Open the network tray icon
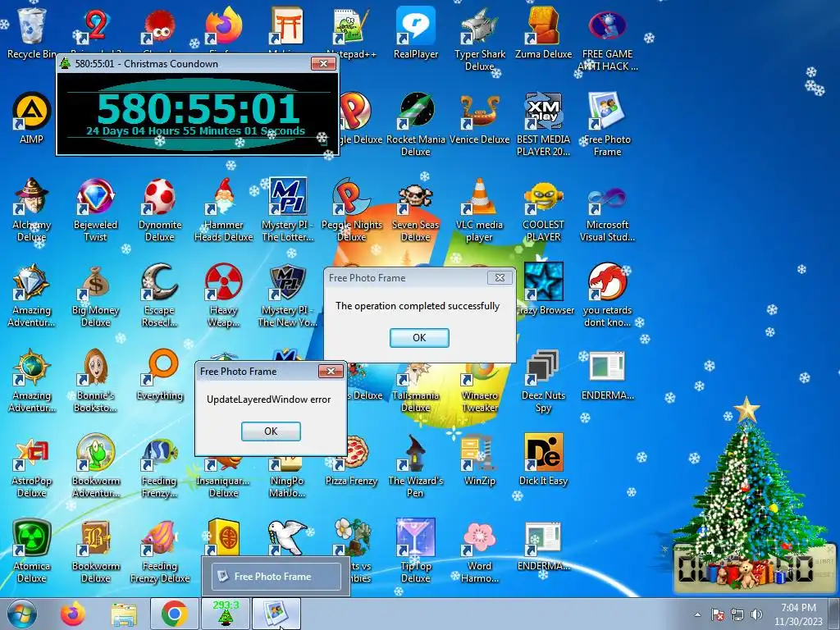 pyautogui.click(x=737, y=614)
